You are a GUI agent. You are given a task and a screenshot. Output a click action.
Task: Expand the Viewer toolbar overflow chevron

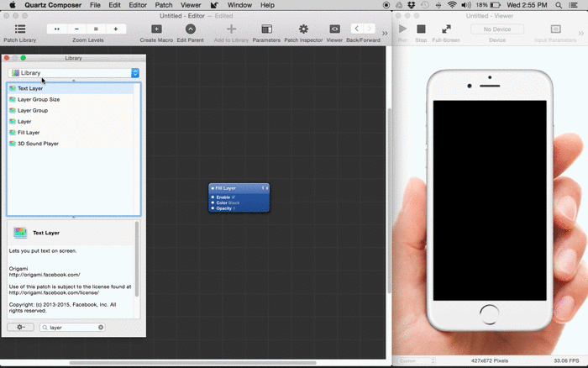(x=580, y=34)
